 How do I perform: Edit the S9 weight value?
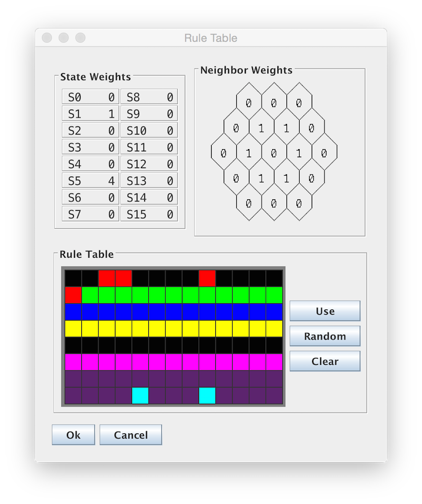[149, 113]
